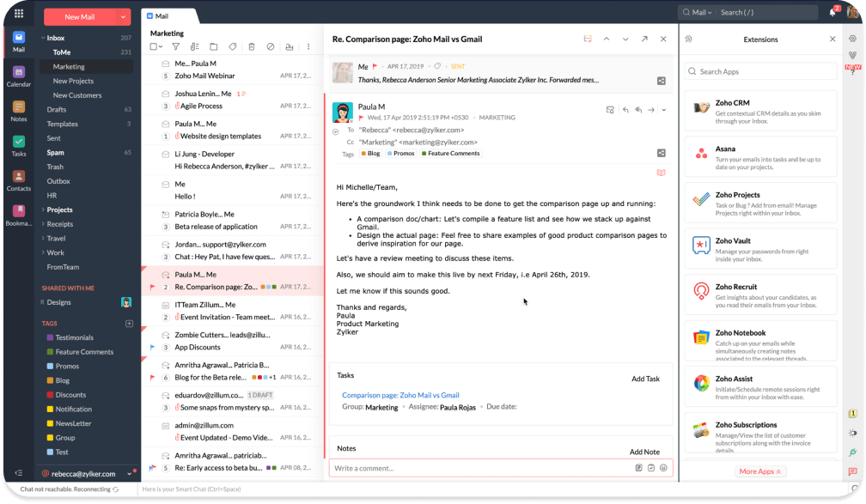This screenshot has width=866, height=504.
Task: Click the New Mail button
Action: pos(80,17)
